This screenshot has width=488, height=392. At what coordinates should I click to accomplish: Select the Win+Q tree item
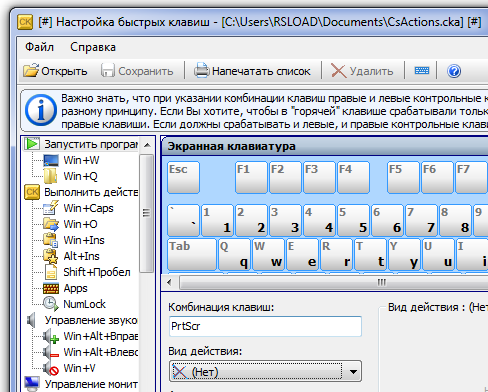(80, 176)
